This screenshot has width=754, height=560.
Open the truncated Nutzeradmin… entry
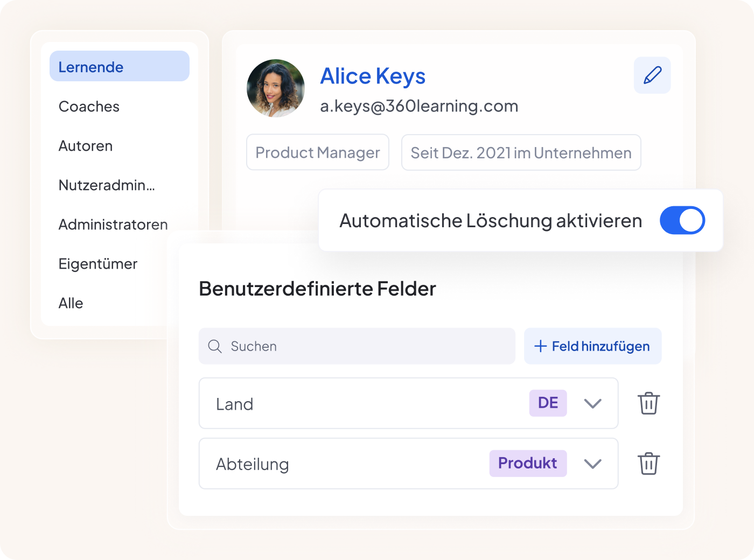(107, 185)
